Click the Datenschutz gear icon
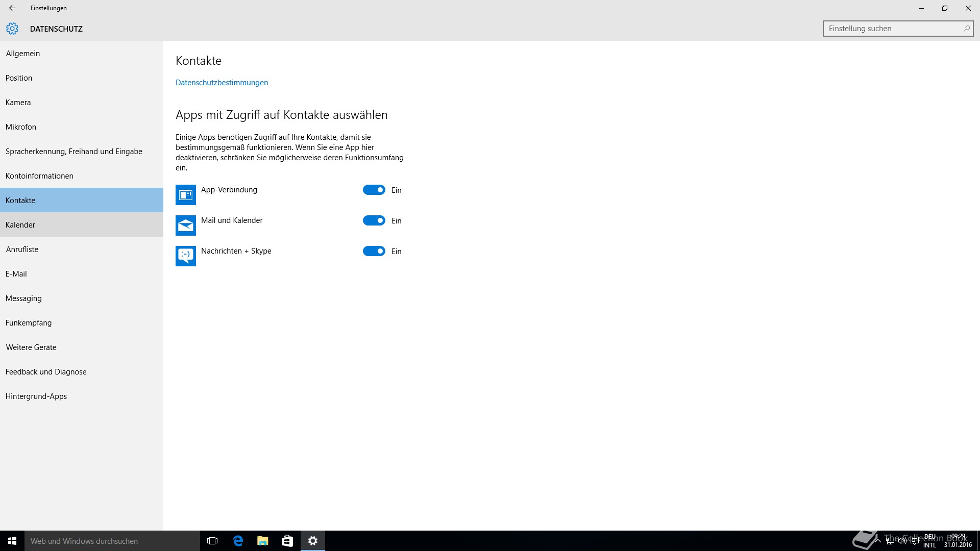Screen dimensions: 980x551 tap(12, 29)
